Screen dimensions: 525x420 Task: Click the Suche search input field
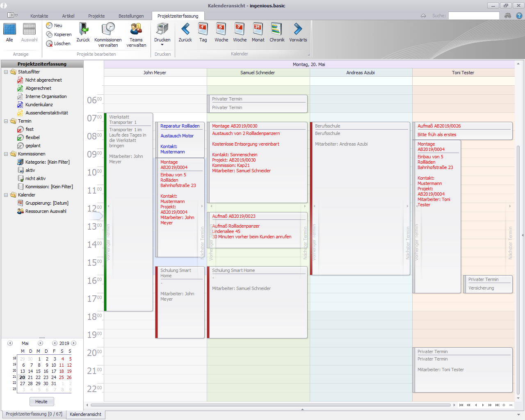[x=474, y=16]
